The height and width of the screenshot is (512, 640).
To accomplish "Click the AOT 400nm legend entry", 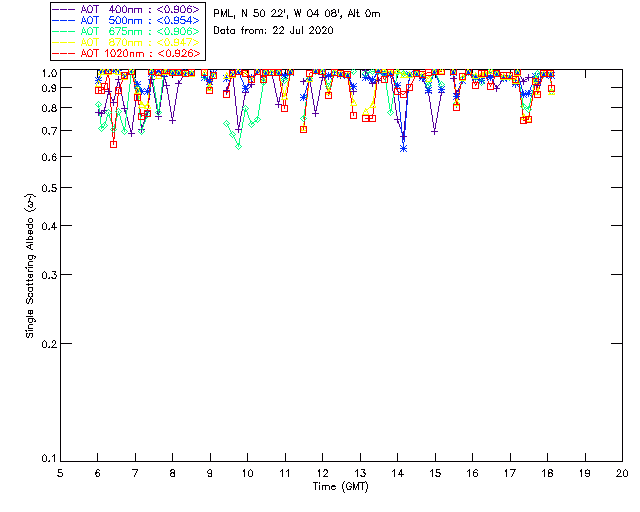I will [127, 9].
